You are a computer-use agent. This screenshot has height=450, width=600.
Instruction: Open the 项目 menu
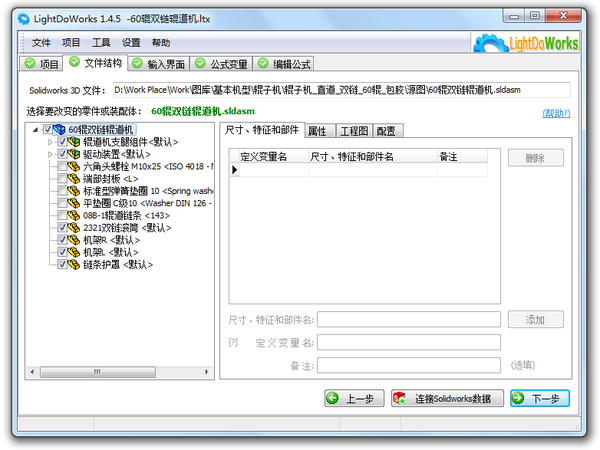click(71, 42)
